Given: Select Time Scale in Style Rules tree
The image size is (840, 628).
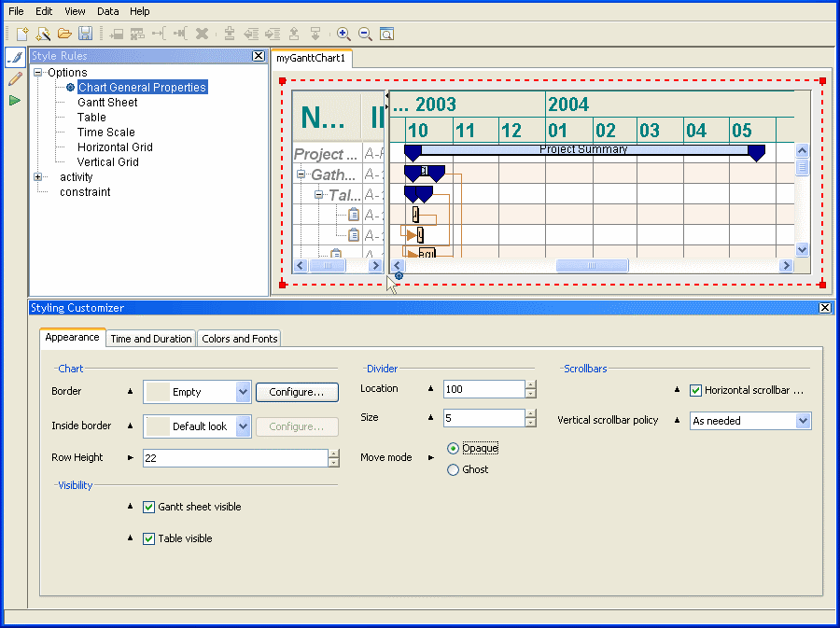Looking at the screenshot, I should coord(105,133).
